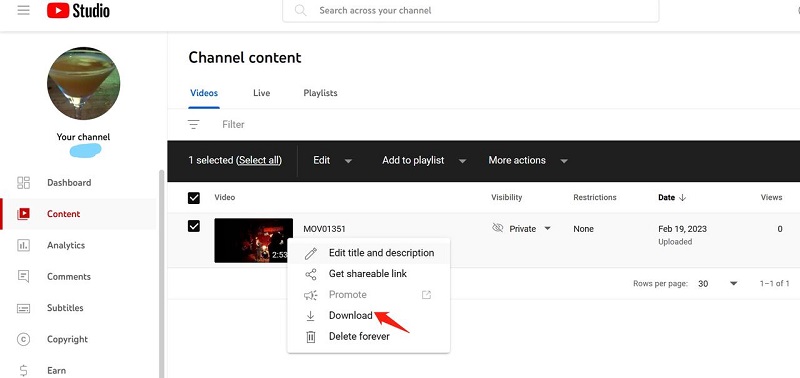Viewport: 800px width, 378px height.
Task: Click the MOV01351 video title
Action: point(324,229)
